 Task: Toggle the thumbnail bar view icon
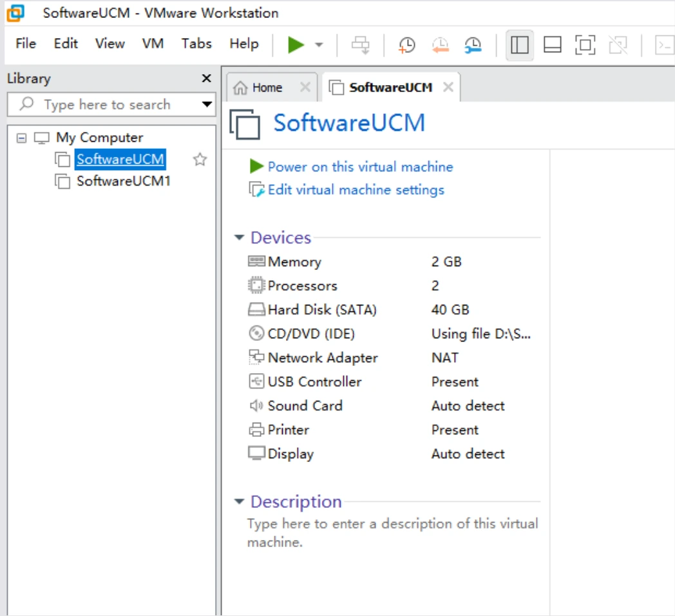tap(553, 45)
